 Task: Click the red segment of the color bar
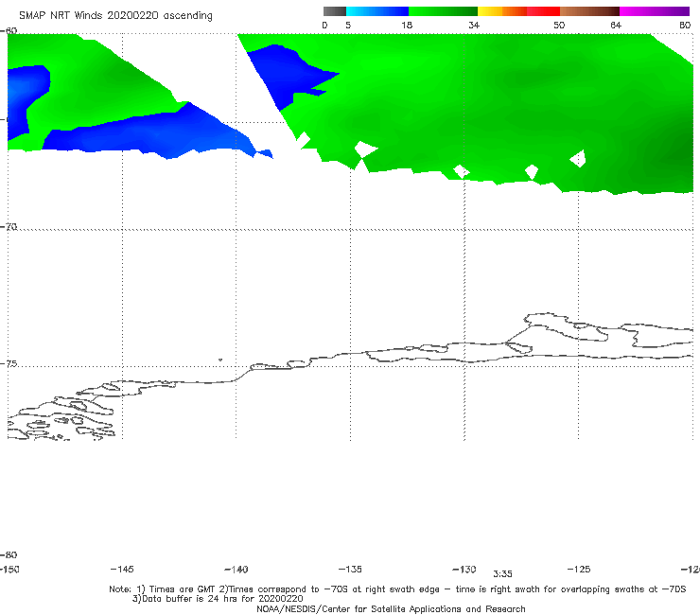[543, 11]
